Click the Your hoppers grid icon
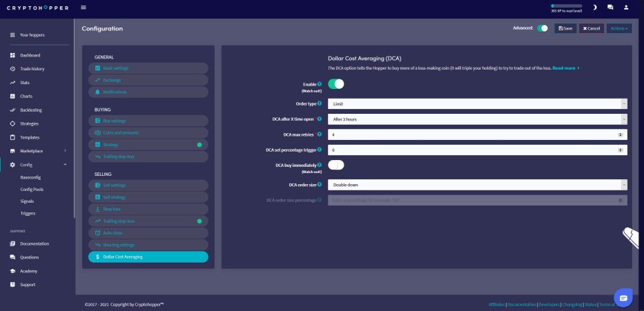The height and width of the screenshot is (311, 644). [12, 35]
